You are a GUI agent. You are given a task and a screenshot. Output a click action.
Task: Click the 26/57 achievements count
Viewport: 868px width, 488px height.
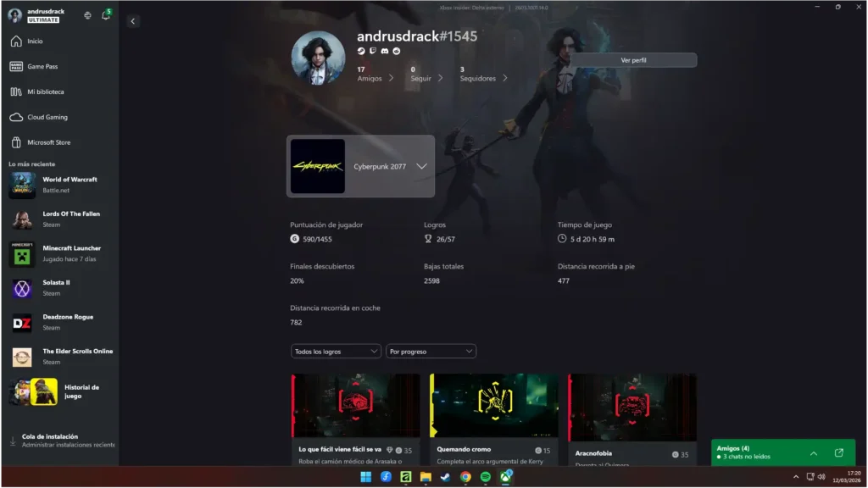tap(446, 239)
